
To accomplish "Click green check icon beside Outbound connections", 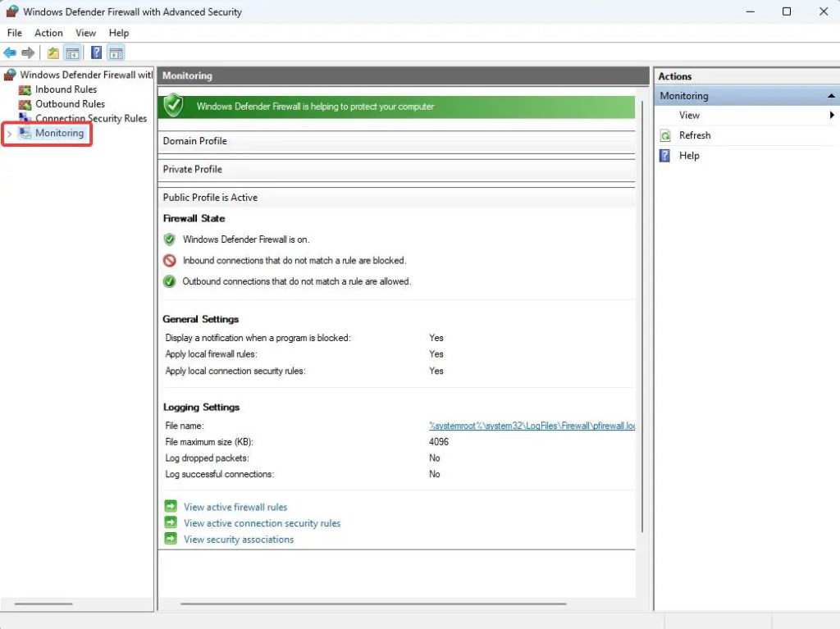I will coord(169,281).
